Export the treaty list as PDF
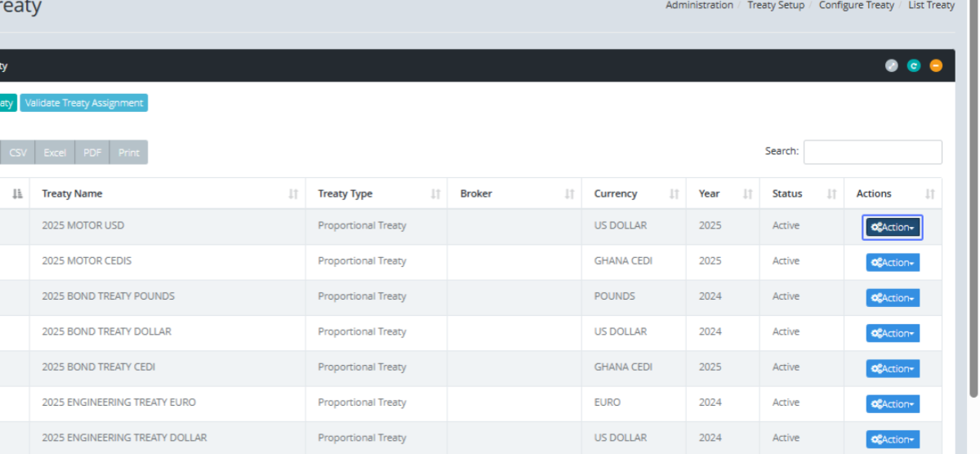 (92, 153)
